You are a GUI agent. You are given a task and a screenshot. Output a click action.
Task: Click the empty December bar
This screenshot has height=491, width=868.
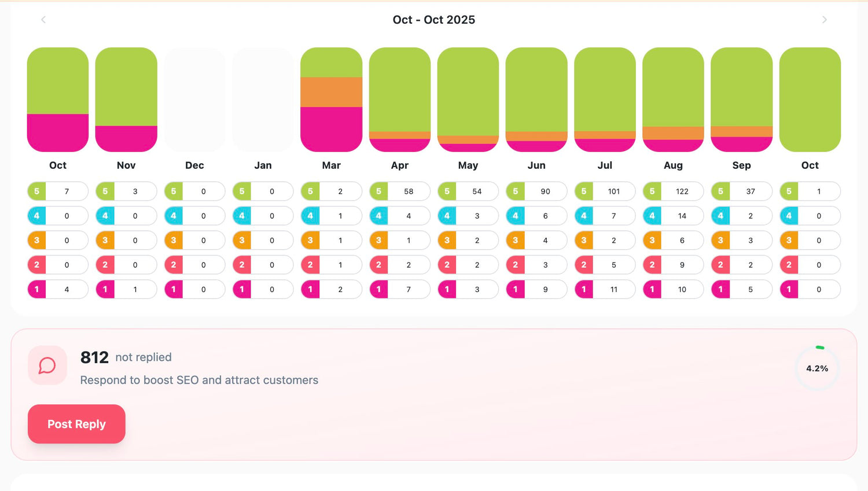click(194, 99)
